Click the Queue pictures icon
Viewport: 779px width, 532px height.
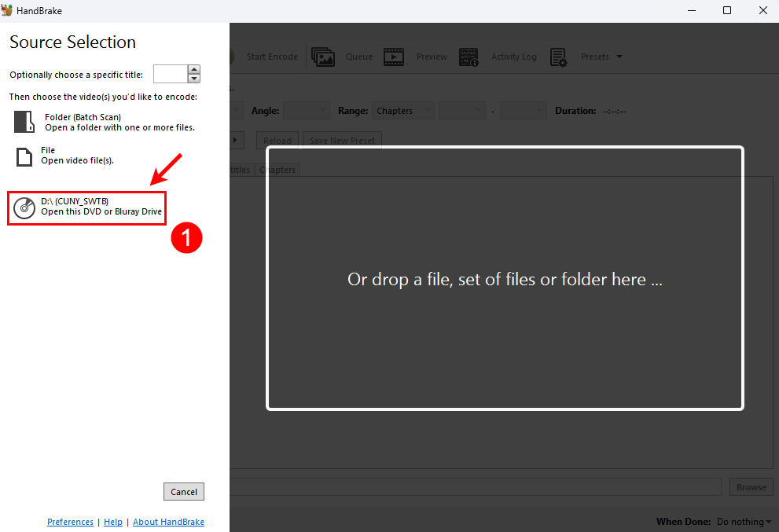(x=323, y=57)
